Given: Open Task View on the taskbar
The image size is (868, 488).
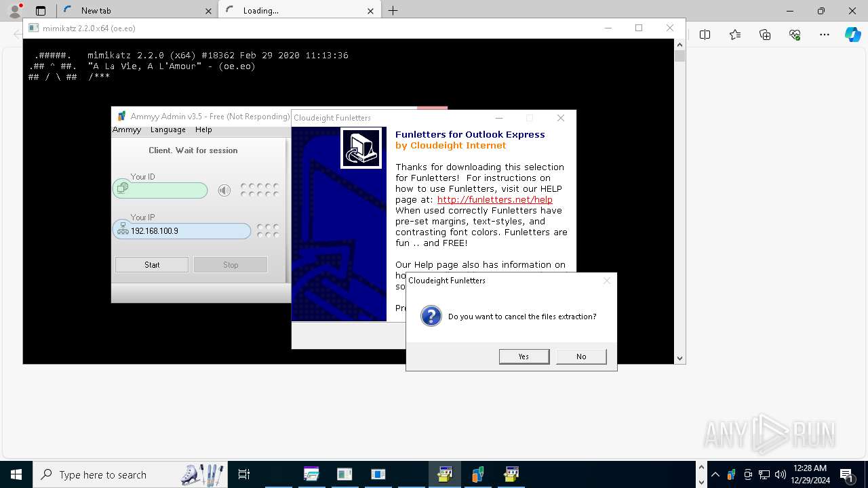Looking at the screenshot, I should 244,474.
